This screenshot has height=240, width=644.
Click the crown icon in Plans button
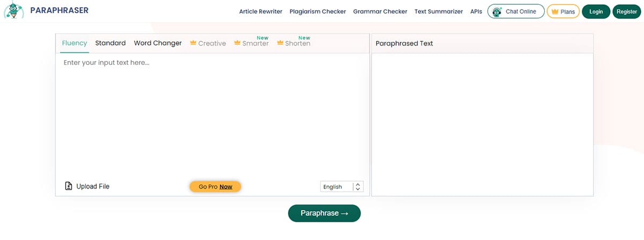pos(555,11)
